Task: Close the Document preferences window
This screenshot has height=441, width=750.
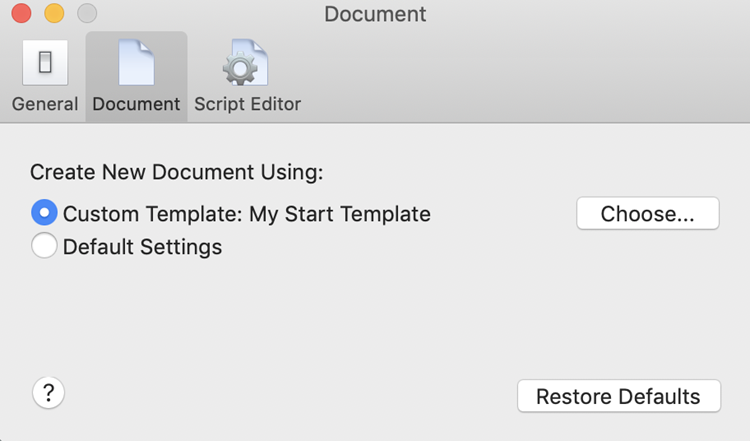Action: (21, 14)
